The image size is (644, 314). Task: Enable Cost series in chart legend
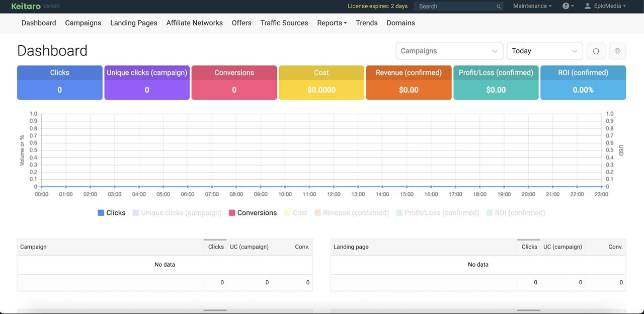(296, 213)
